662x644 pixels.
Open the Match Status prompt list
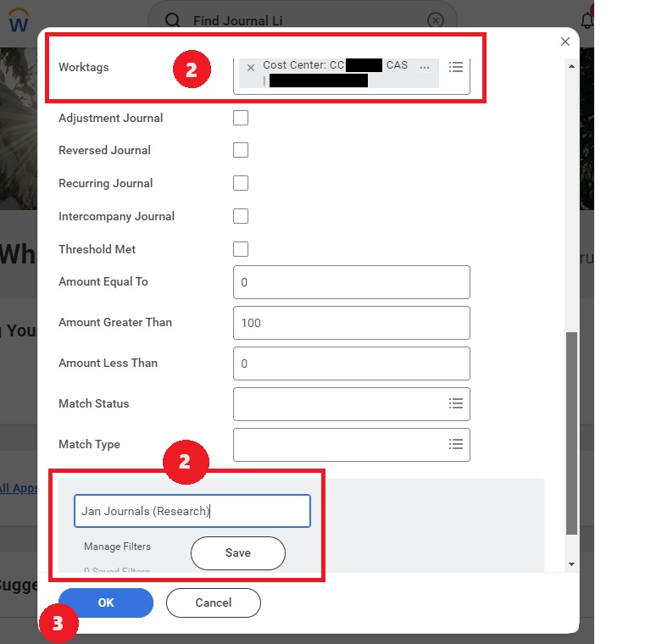[456, 403]
